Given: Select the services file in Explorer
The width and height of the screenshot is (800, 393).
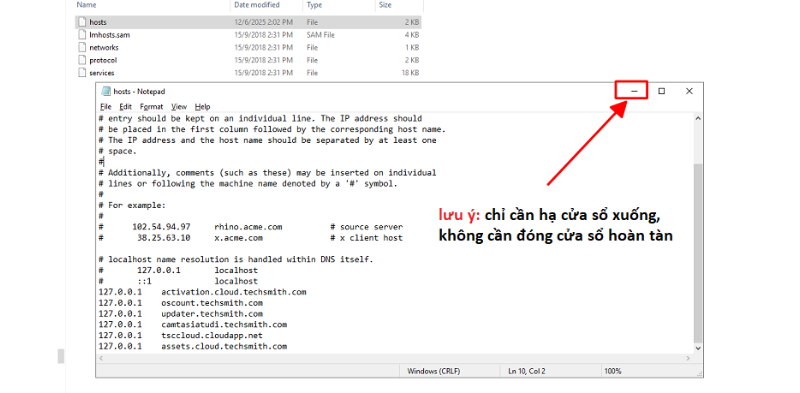Looking at the screenshot, I should [249, 73].
